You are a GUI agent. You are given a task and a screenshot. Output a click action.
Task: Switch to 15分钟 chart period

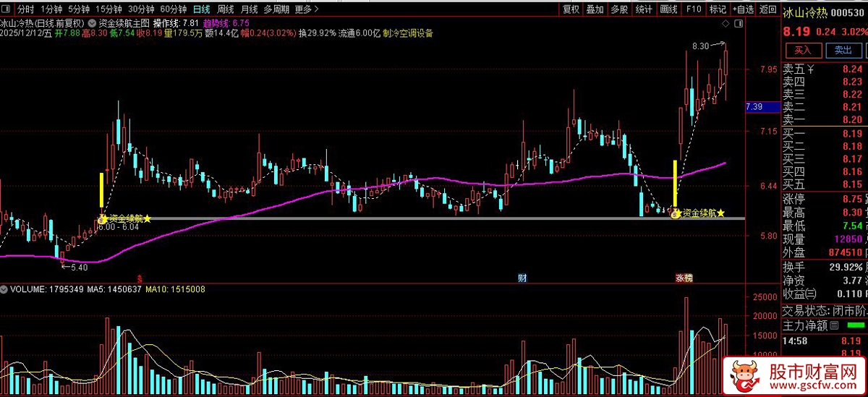tap(109, 9)
